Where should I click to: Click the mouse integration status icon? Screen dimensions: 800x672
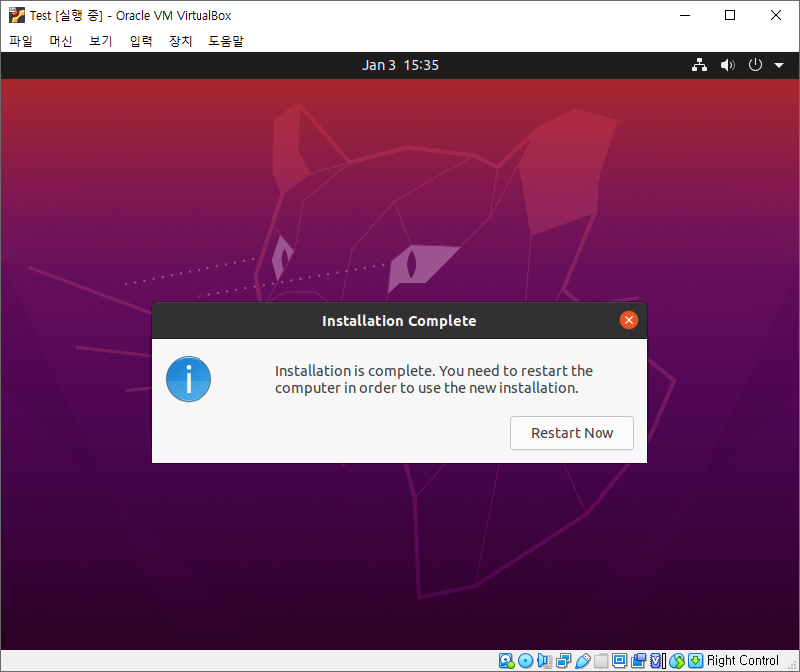(x=677, y=661)
